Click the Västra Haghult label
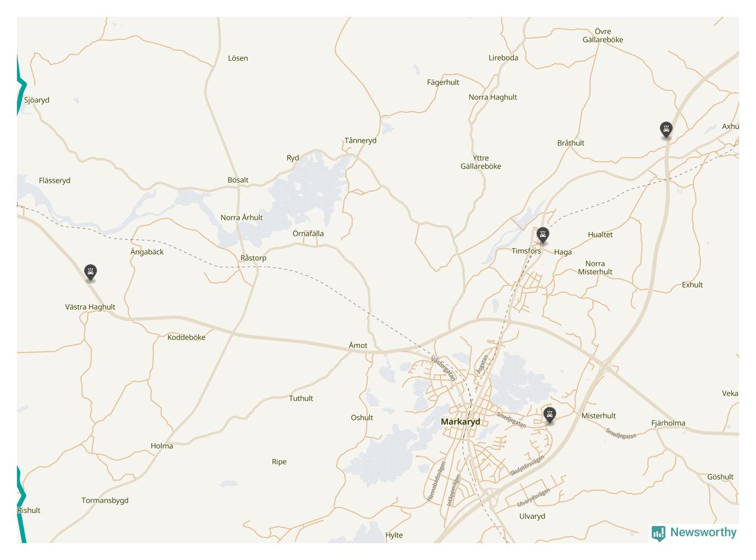Viewport: 756px width, 560px height. tap(90, 307)
